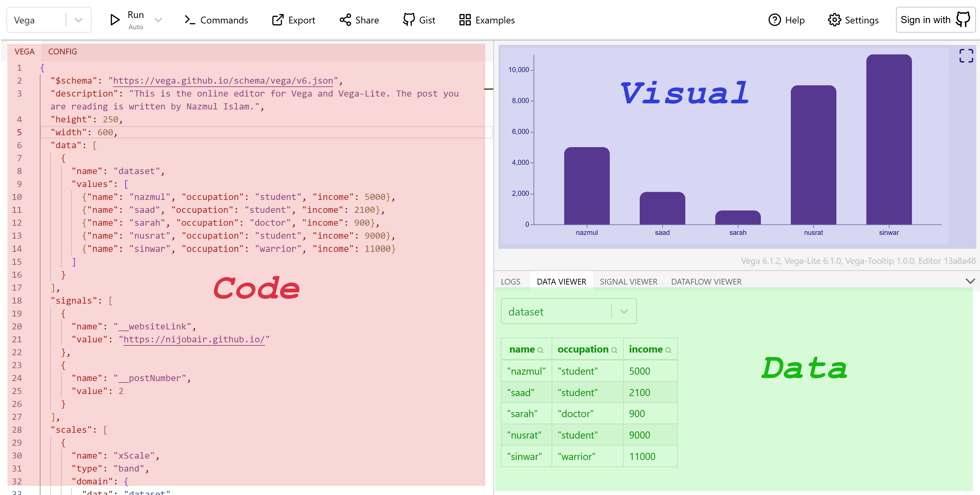Click the GitHub icon in Sign in button

(963, 20)
